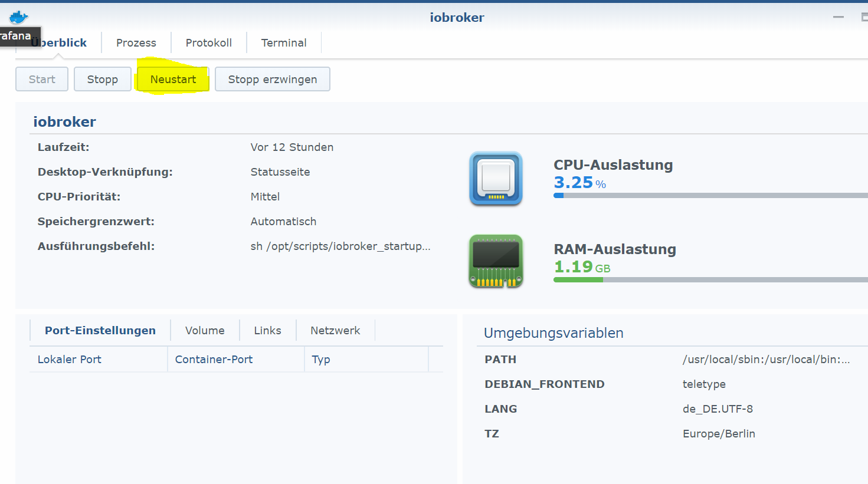Viewport: 868px width, 484px height.
Task: Click the 'Mittel' CPU priority value
Action: point(265,197)
